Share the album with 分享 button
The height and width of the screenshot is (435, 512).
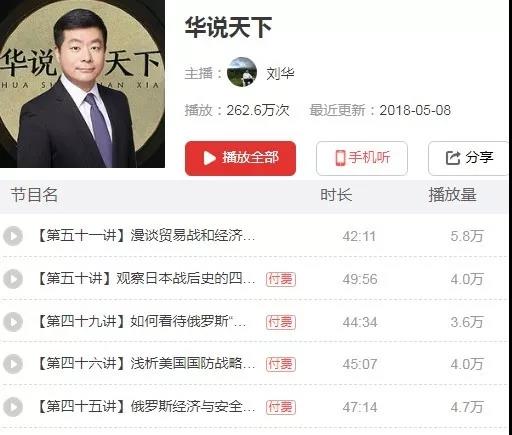click(x=468, y=158)
